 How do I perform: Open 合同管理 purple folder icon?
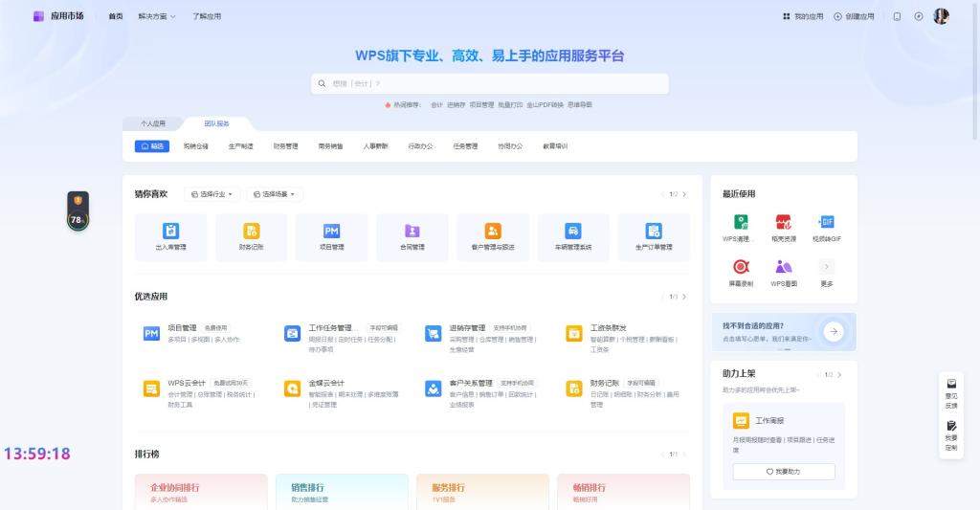412,231
